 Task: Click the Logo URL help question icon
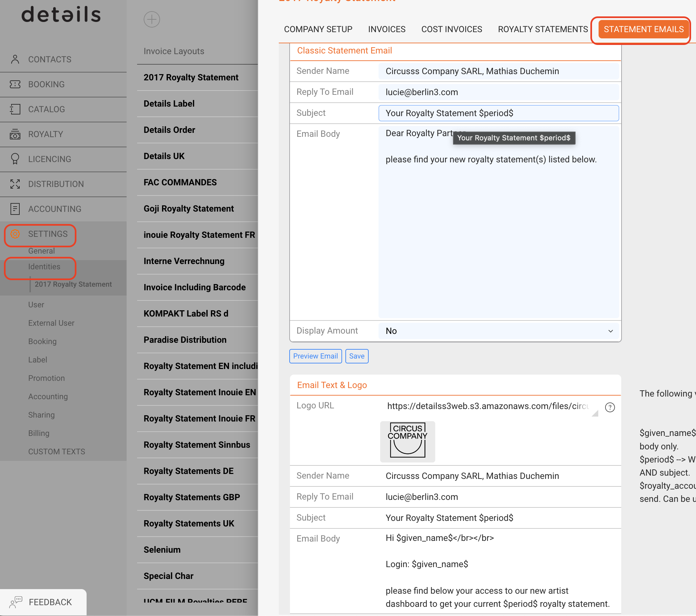pyautogui.click(x=610, y=407)
